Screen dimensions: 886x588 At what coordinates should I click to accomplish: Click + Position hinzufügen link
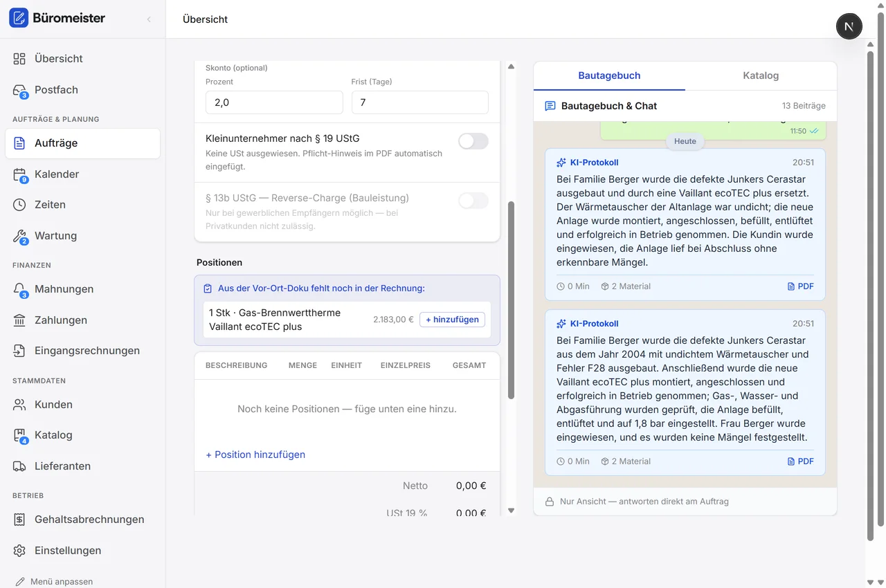tap(255, 454)
